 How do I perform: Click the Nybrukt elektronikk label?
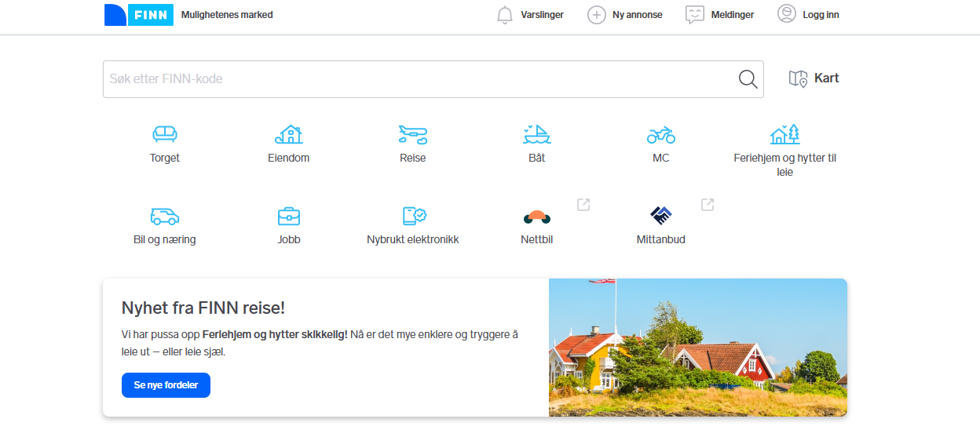click(413, 239)
